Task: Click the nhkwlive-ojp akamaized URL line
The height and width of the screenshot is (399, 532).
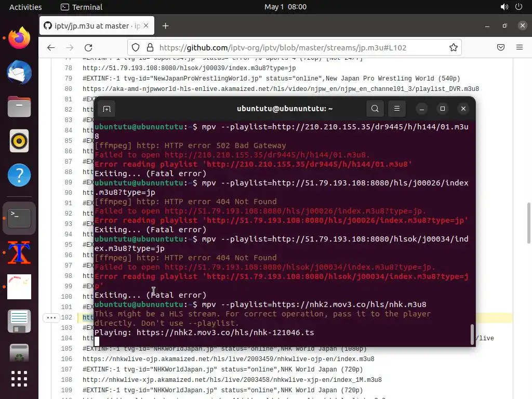Action: (229, 359)
